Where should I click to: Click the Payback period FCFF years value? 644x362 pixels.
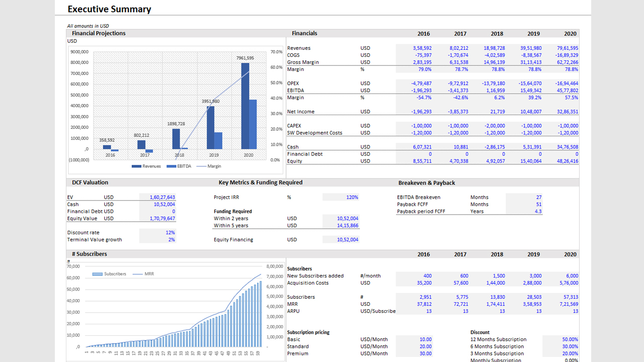pos(524,212)
